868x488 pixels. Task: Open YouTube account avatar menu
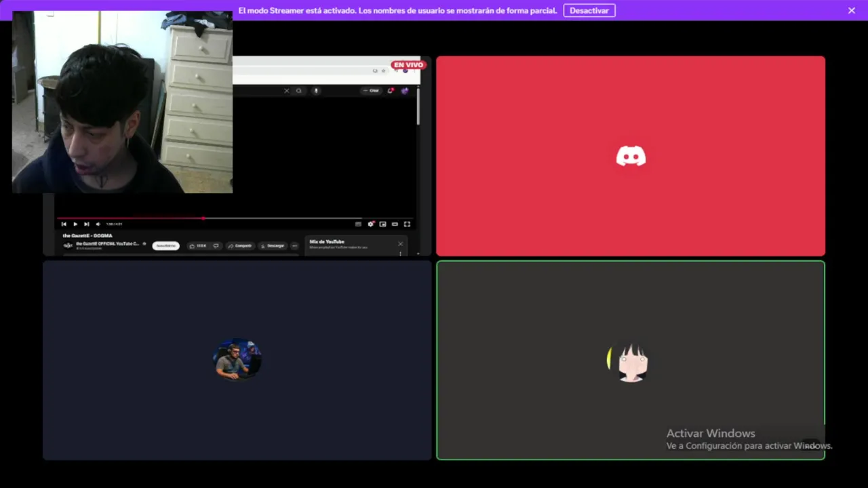click(405, 91)
